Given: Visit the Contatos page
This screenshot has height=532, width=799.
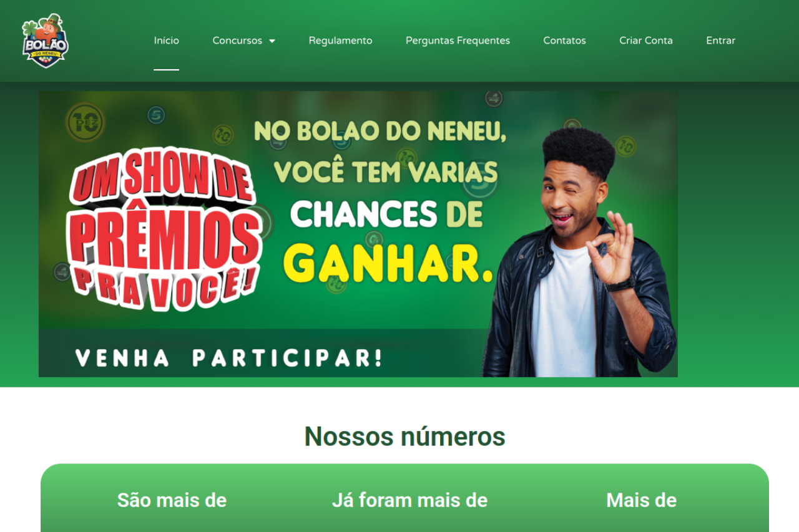Looking at the screenshot, I should [564, 41].
